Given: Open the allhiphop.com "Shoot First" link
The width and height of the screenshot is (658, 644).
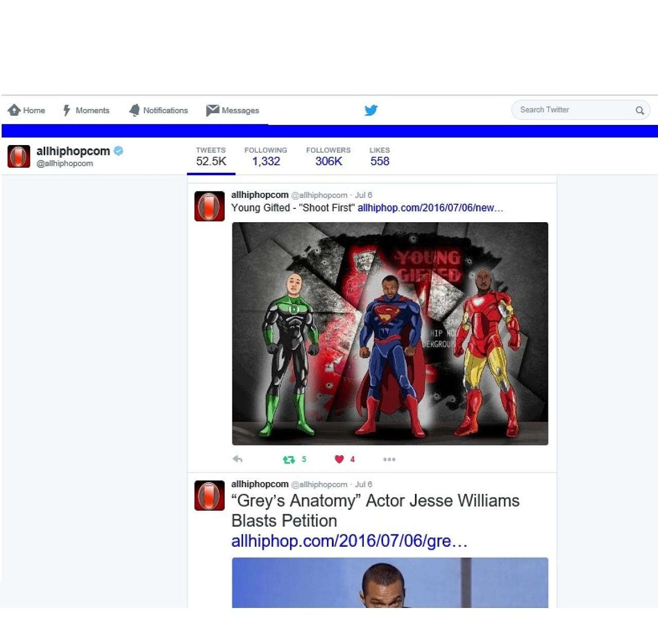Looking at the screenshot, I should (430, 208).
